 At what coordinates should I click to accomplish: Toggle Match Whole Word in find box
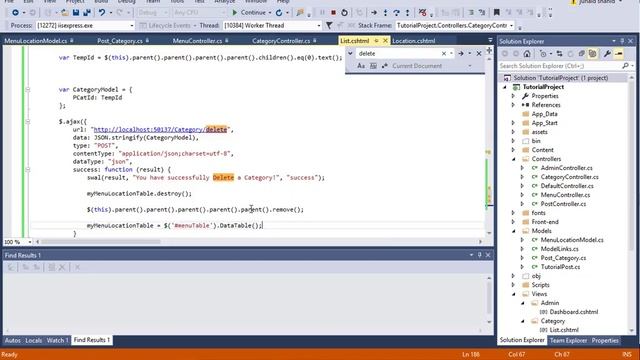[x=373, y=66]
